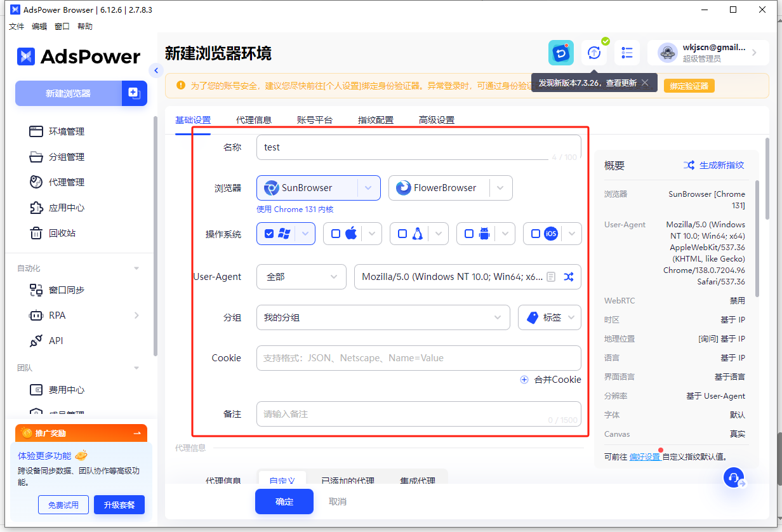Open the 文件 menu
Screen dimensions: 782x532
point(17,27)
